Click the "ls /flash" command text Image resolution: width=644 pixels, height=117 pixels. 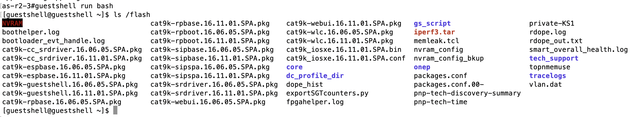(x=132, y=15)
